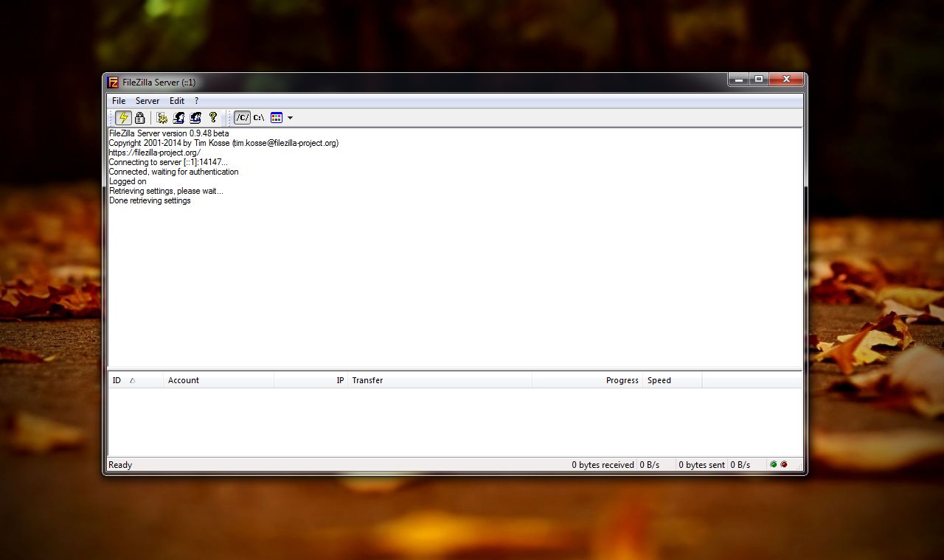This screenshot has width=944, height=560.
Task: Open the Edit menu
Action: pyautogui.click(x=177, y=101)
